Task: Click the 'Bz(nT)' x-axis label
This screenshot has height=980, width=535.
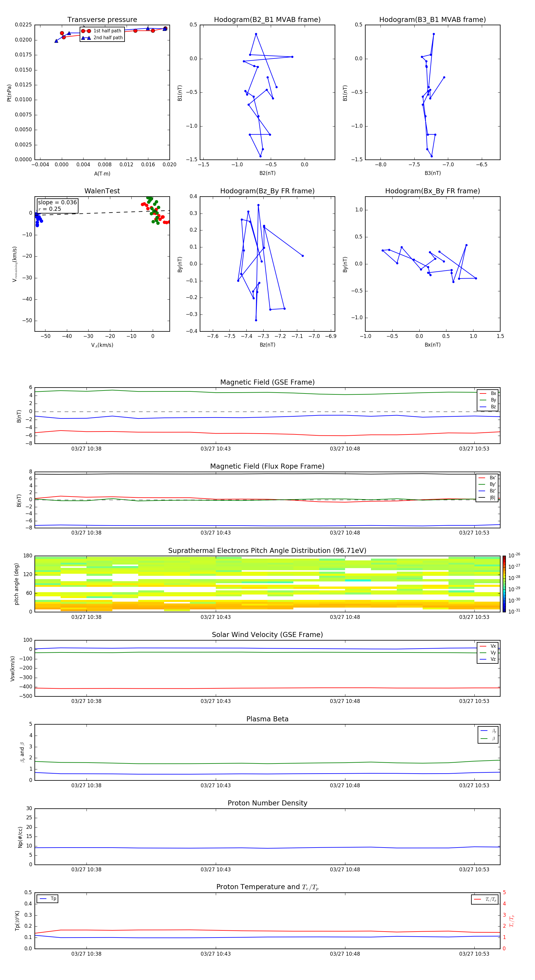Action: coord(267,345)
